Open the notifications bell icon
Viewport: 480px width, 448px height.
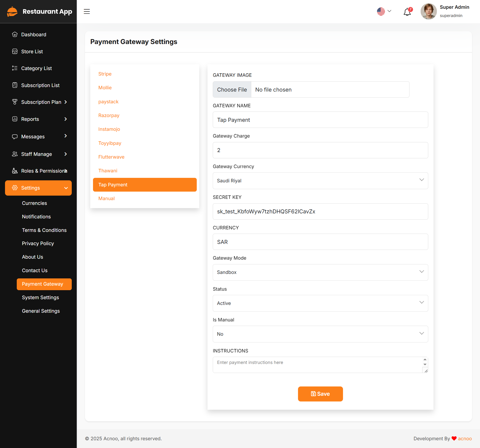(x=407, y=12)
